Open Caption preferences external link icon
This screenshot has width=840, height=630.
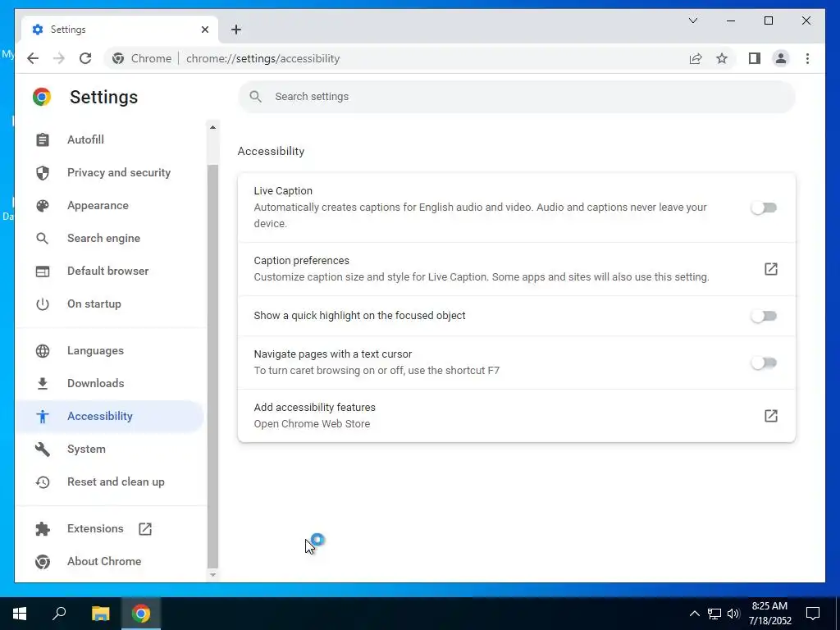tap(770, 269)
